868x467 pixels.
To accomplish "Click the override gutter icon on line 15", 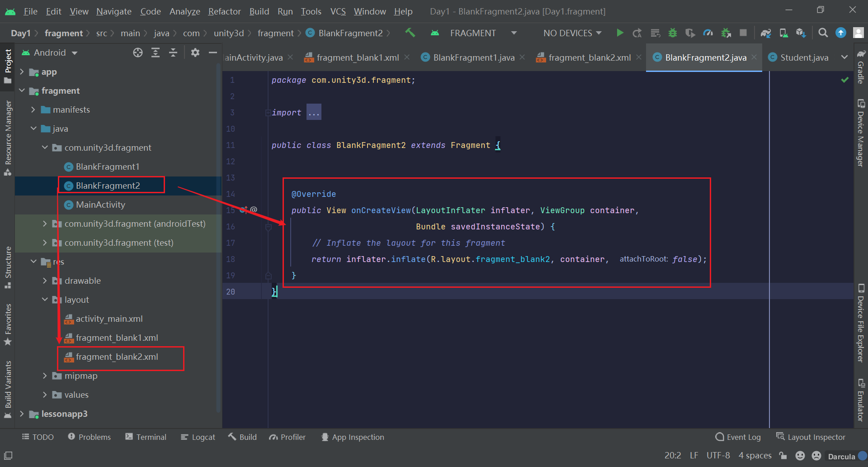I will point(243,210).
